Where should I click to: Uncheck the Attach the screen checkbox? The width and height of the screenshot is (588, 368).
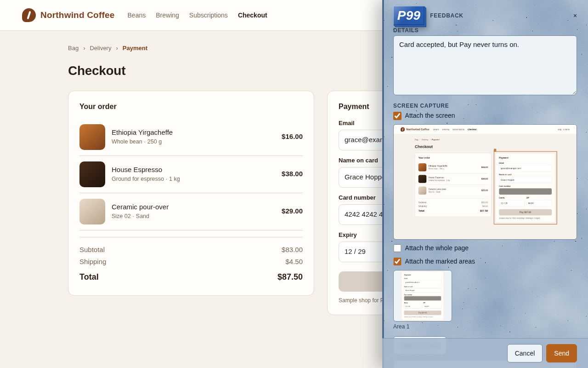point(397,116)
